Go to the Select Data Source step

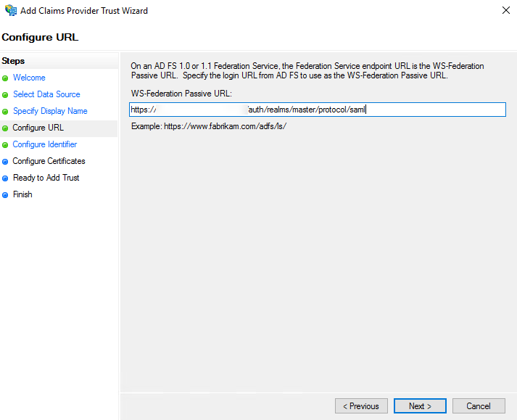(x=46, y=94)
